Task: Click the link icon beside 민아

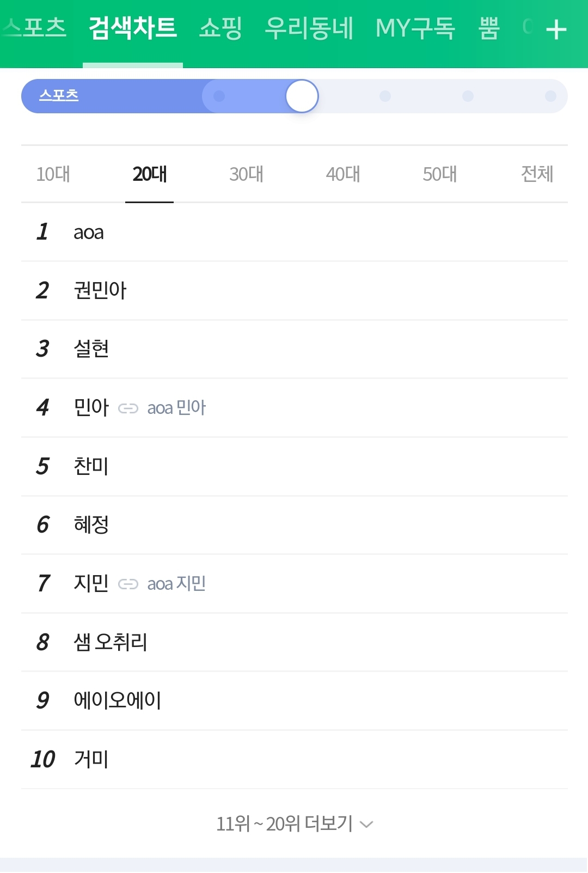Action: click(x=128, y=408)
